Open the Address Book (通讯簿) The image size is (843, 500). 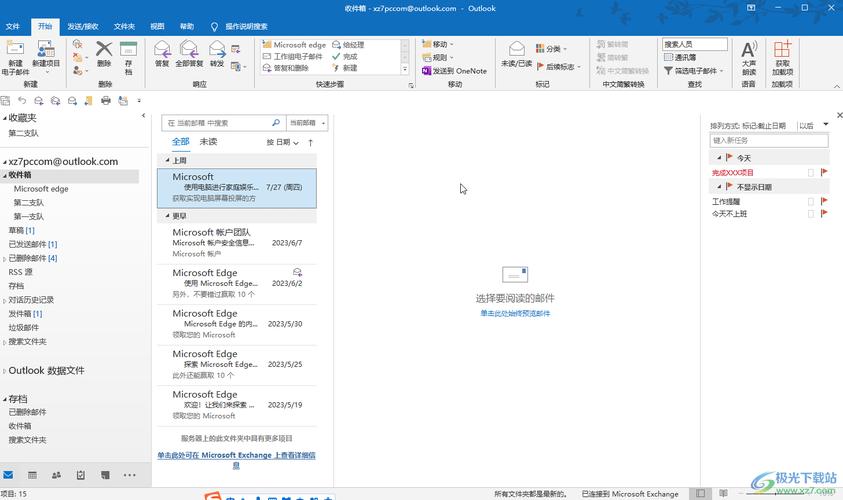coord(680,57)
